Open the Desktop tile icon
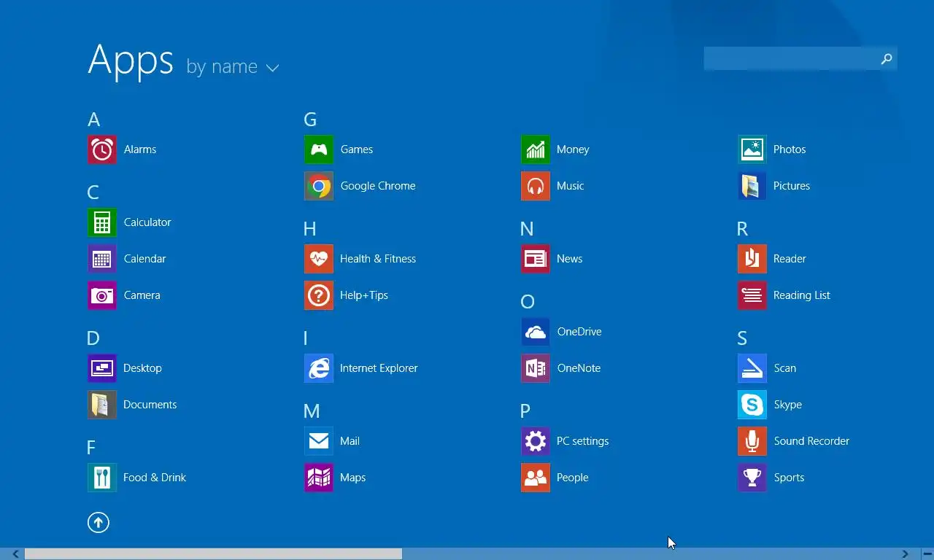Image resolution: width=934 pixels, height=560 pixels. (x=102, y=368)
